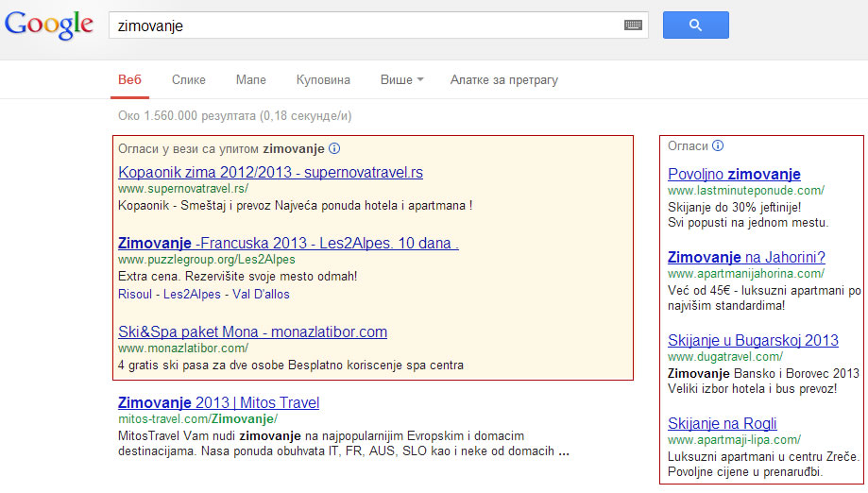Open Ski&Spa paket Mona link
This screenshot has height=493, width=868.
(x=252, y=331)
